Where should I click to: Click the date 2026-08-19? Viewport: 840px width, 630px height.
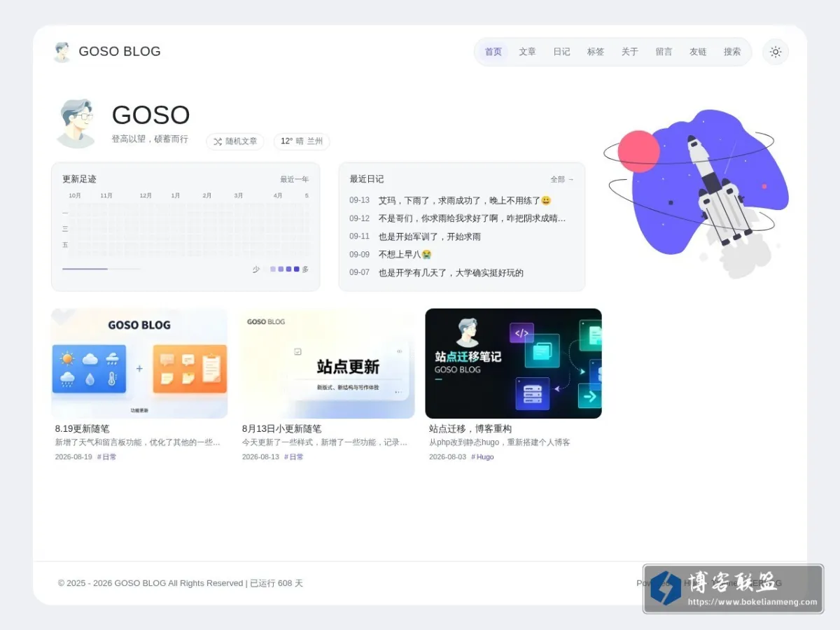73,457
